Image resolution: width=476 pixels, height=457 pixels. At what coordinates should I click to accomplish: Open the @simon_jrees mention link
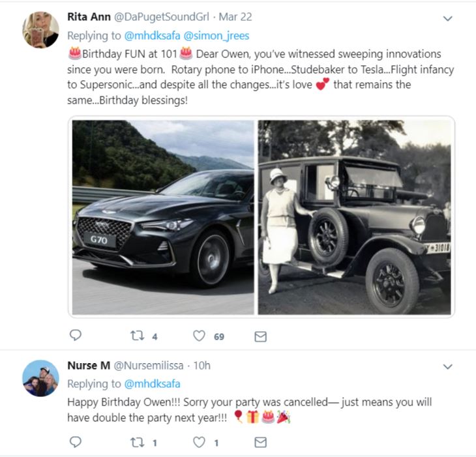216,36
